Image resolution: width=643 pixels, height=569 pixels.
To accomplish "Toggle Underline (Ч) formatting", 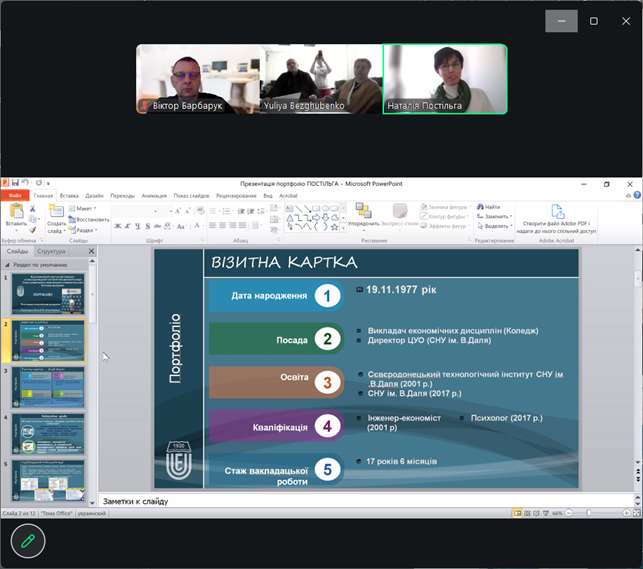I will 137,226.
